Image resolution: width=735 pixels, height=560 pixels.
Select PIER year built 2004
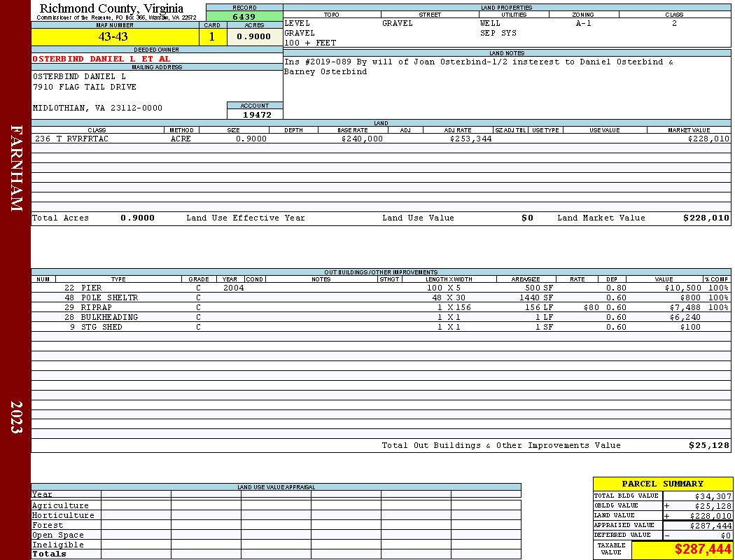click(233, 288)
